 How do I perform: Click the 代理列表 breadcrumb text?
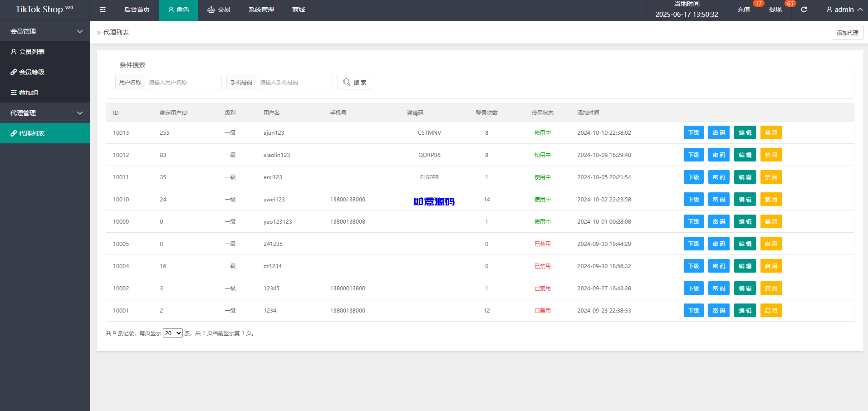click(116, 32)
